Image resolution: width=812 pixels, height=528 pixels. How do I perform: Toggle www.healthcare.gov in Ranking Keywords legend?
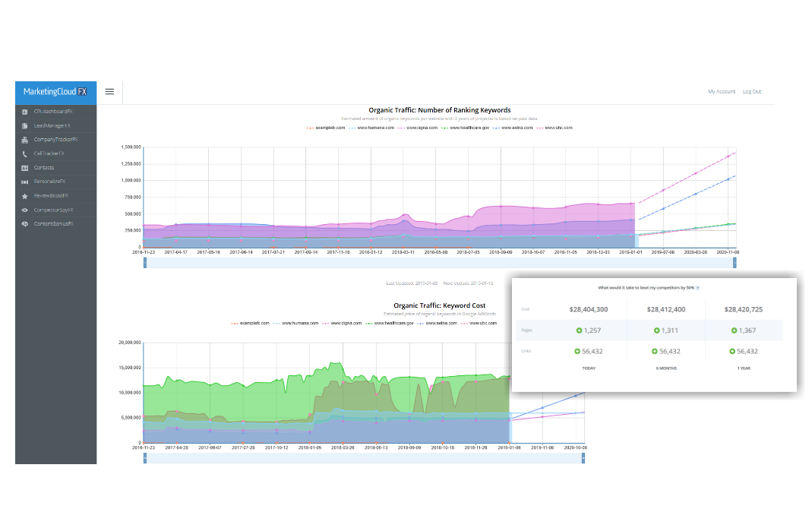[466, 128]
